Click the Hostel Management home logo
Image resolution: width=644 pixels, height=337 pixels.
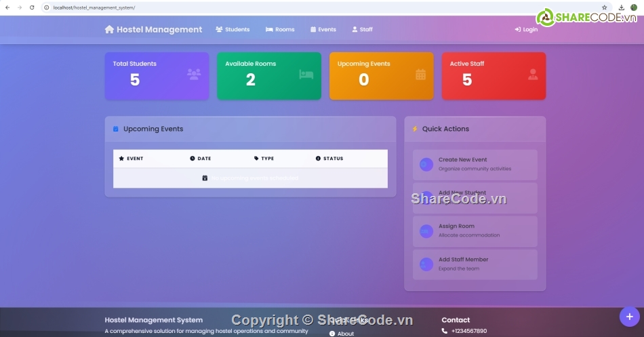tap(153, 29)
